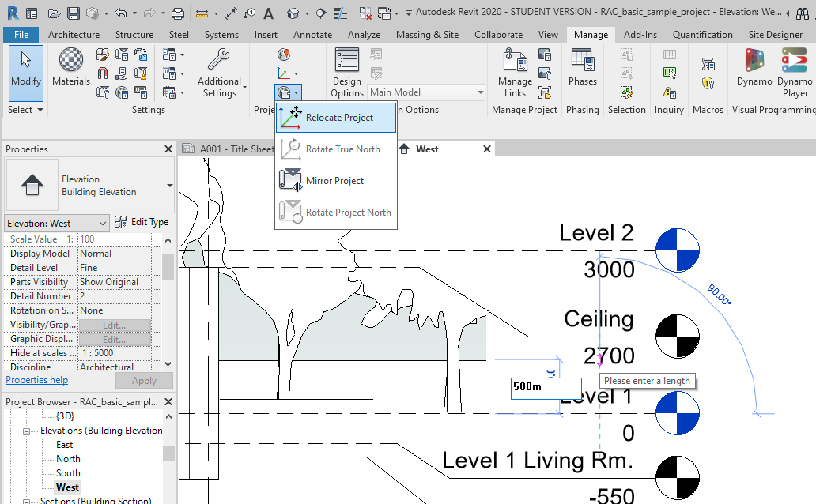Choose Rotate True North from the open menu
The image size is (816, 504).
tap(342, 149)
